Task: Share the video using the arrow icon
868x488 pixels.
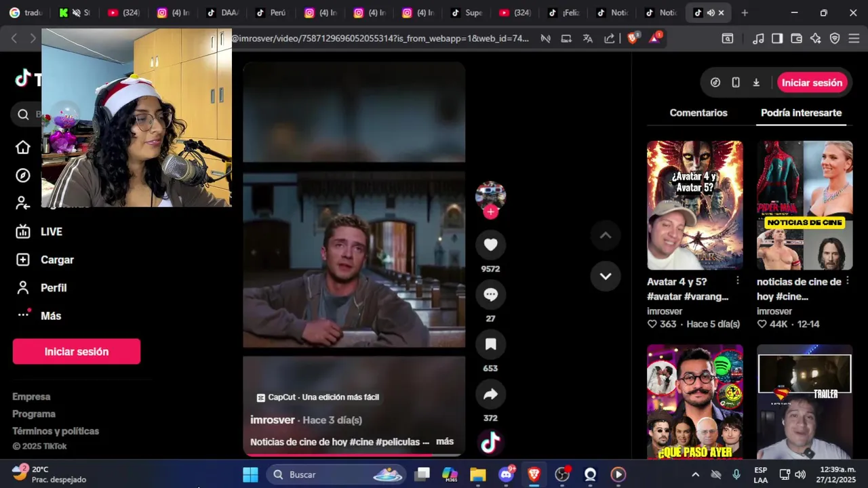Action: (490, 394)
